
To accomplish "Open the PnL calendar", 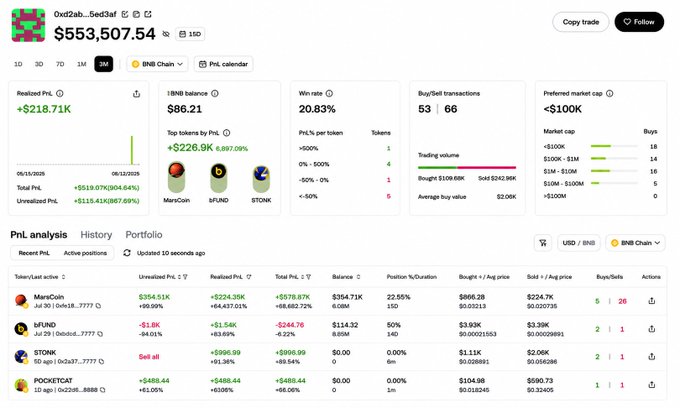I will [223, 64].
